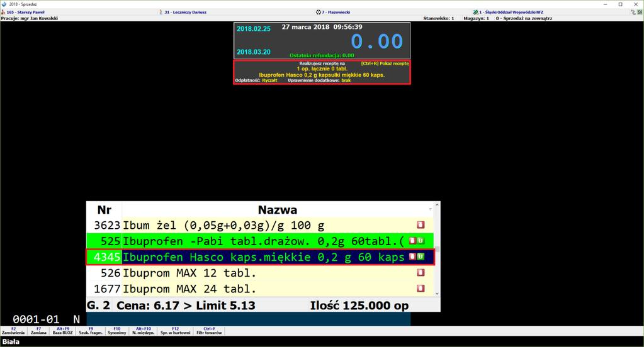Click the NFZ icon beside Śląski Oddział Wojewódzki

coord(476,13)
